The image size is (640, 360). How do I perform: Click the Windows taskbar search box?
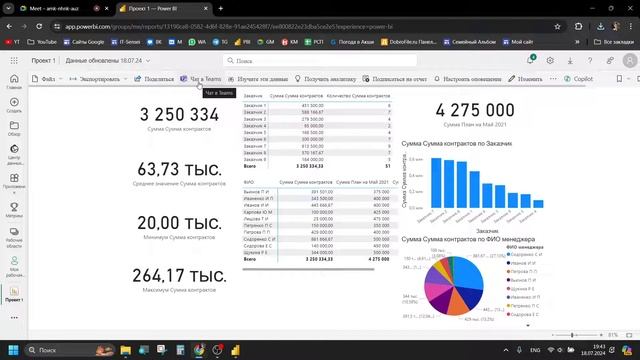pos(69,350)
